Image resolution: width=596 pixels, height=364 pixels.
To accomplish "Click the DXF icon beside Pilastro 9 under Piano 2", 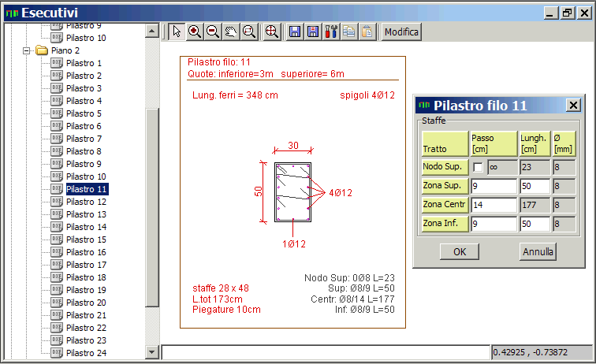I will pos(57,164).
